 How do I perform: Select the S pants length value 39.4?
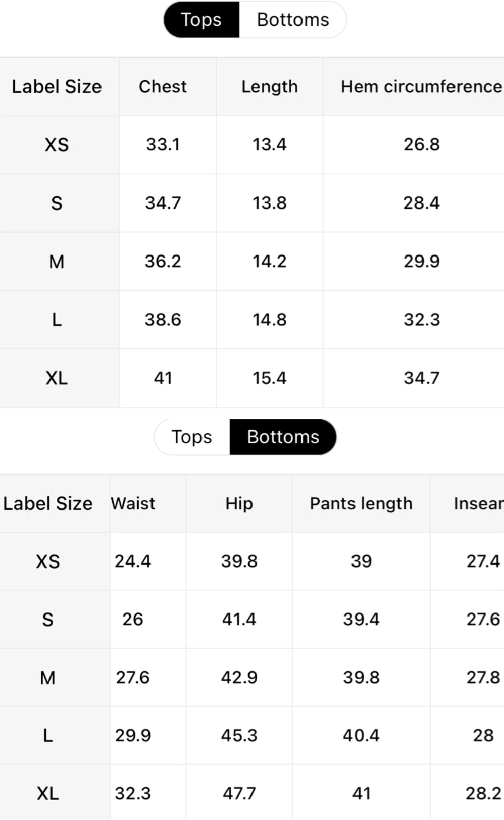361,619
